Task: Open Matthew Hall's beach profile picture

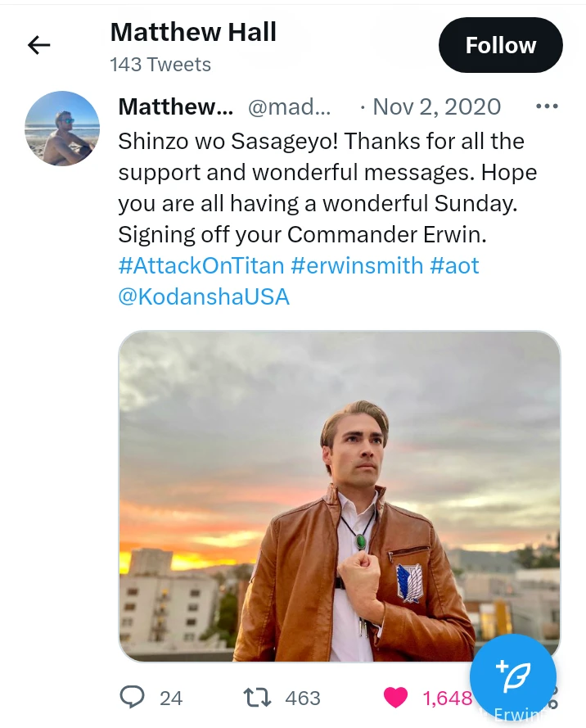Action: point(62,129)
